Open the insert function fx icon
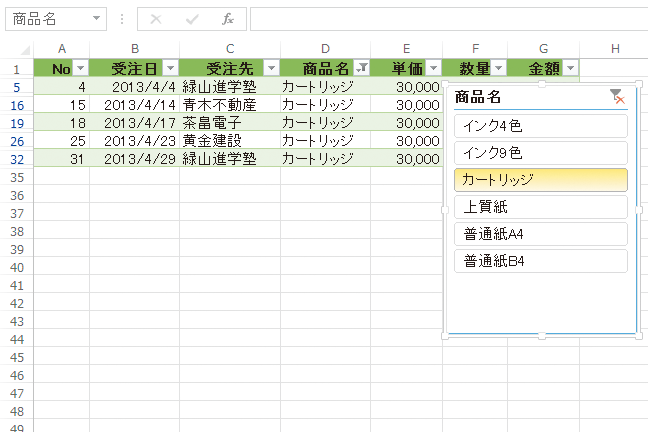Image resolution: width=648 pixels, height=432 pixels. click(x=228, y=19)
